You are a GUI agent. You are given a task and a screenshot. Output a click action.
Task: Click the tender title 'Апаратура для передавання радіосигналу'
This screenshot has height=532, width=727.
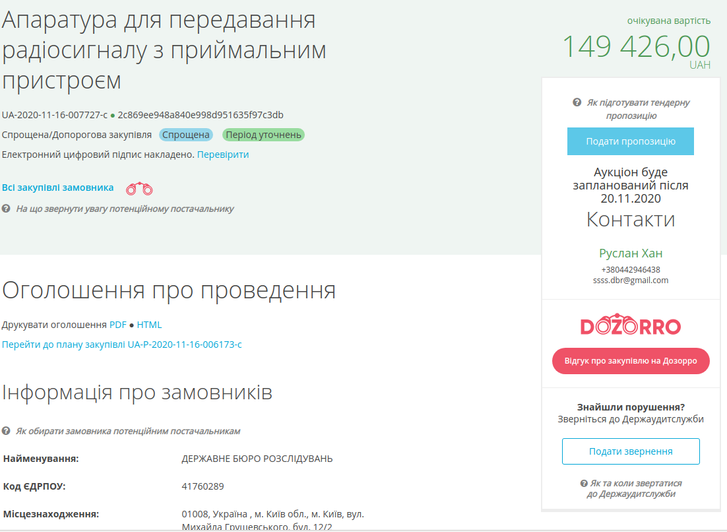pyautogui.click(x=164, y=50)
